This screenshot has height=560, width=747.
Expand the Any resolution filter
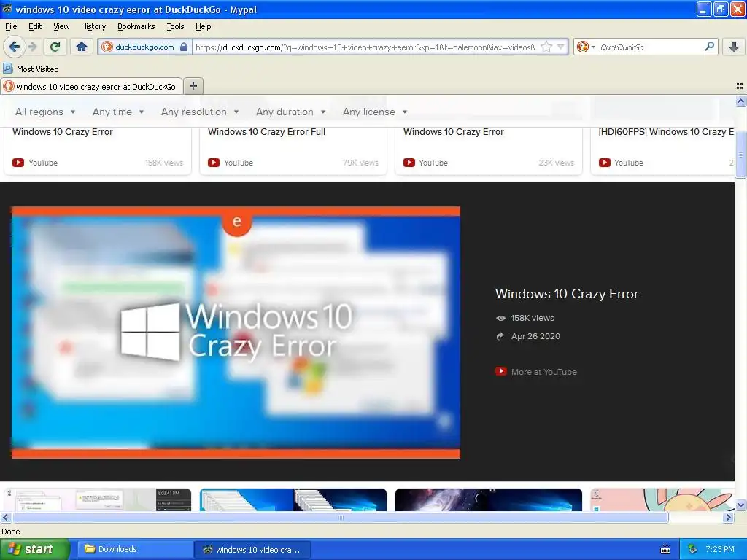(200, 112)
